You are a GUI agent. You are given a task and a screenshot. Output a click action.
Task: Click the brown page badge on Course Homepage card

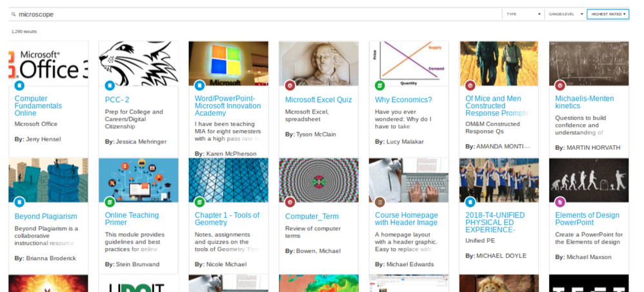point(380,202)
